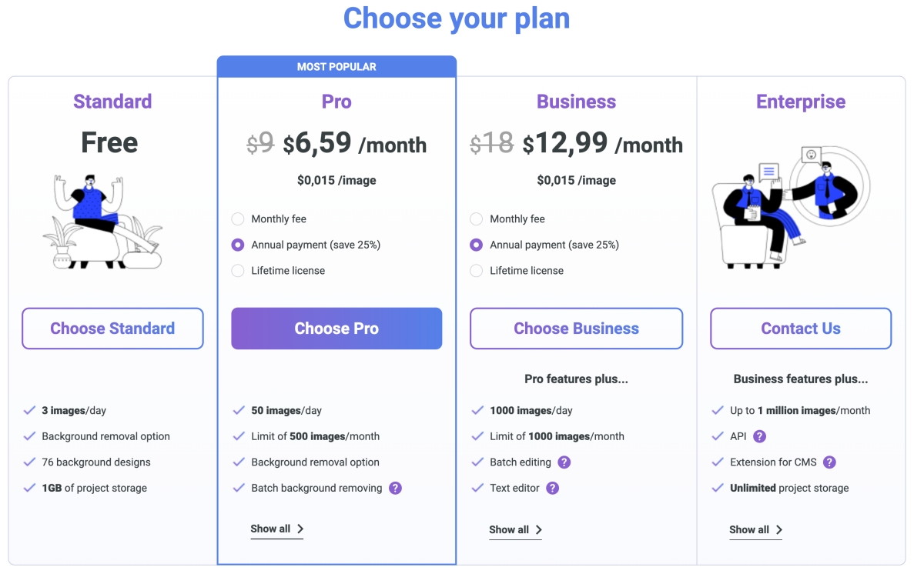
Task: Select Annual payment option for Business
Action: pos(477,245)
